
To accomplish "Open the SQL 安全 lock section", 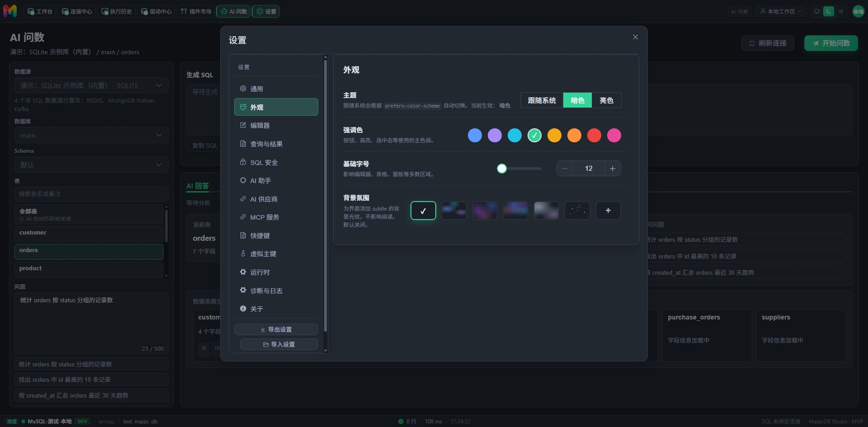I will (x=276, y=162).
